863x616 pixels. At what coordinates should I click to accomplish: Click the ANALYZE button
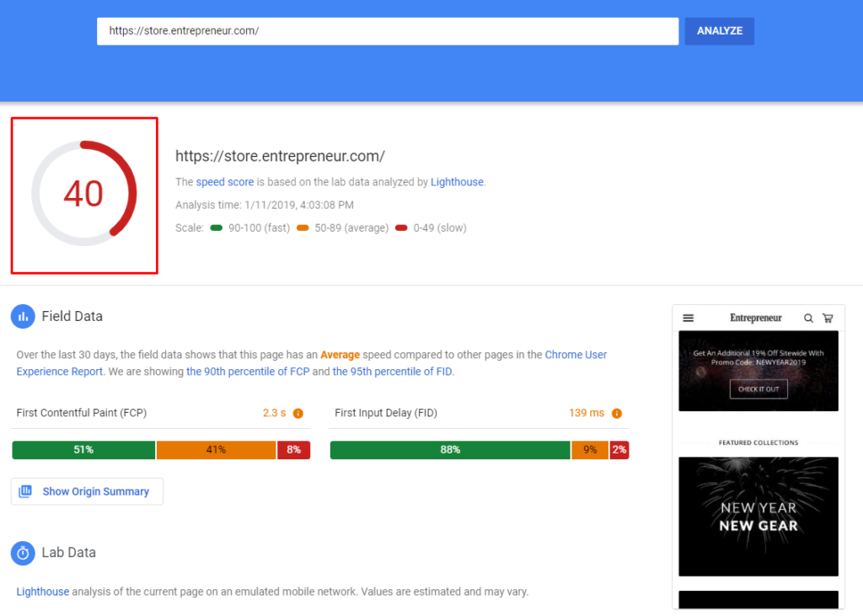(x=719, y=30)
